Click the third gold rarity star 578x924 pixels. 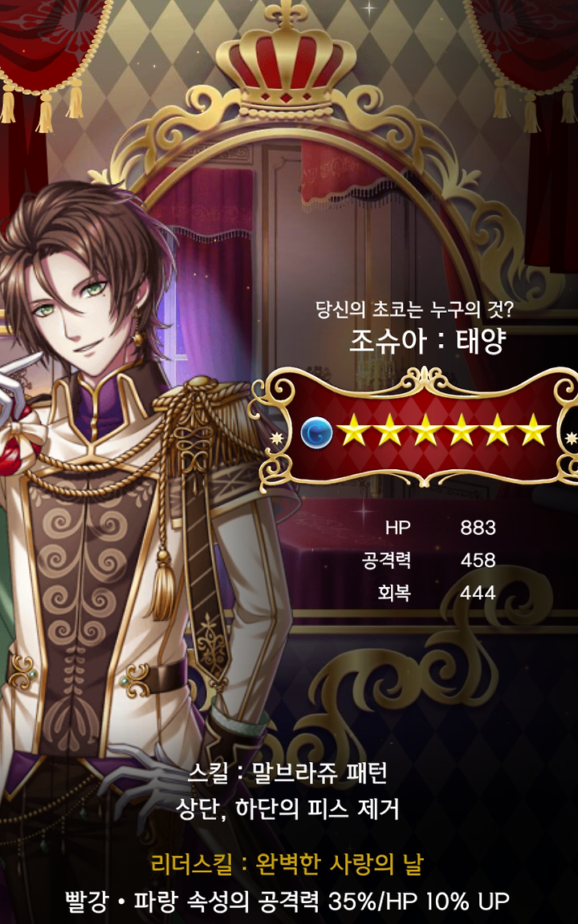(x=425, y=430)
